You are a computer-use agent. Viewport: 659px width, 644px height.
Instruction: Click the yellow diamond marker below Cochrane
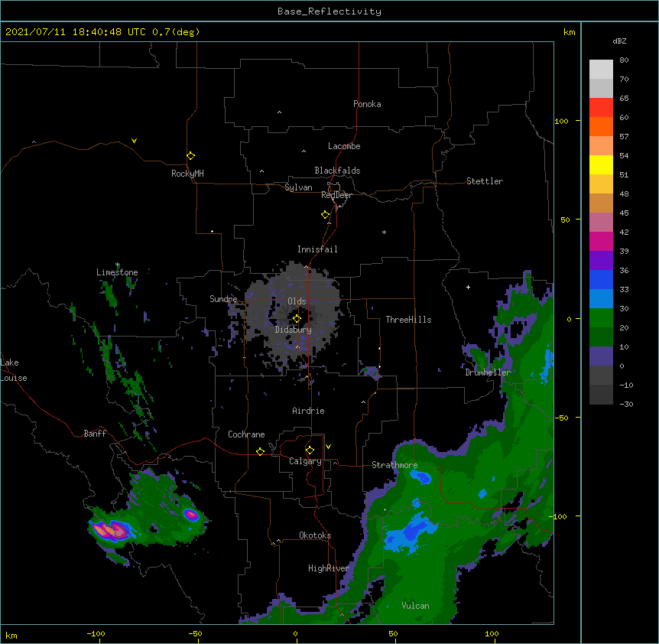[260, 451]
